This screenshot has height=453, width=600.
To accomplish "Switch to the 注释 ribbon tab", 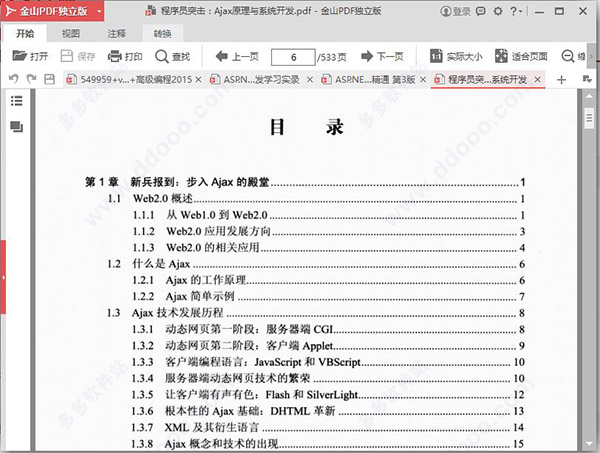I will click(117, 34).
